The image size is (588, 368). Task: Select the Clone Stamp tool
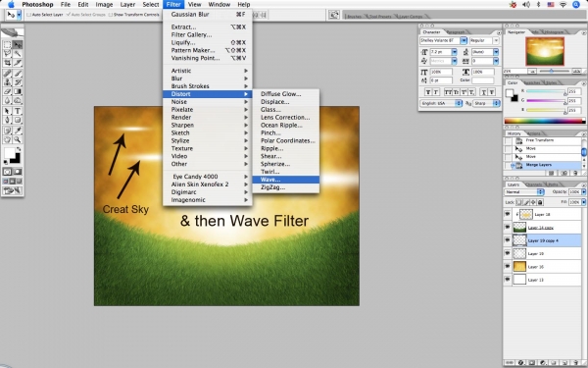coord(7,82)
